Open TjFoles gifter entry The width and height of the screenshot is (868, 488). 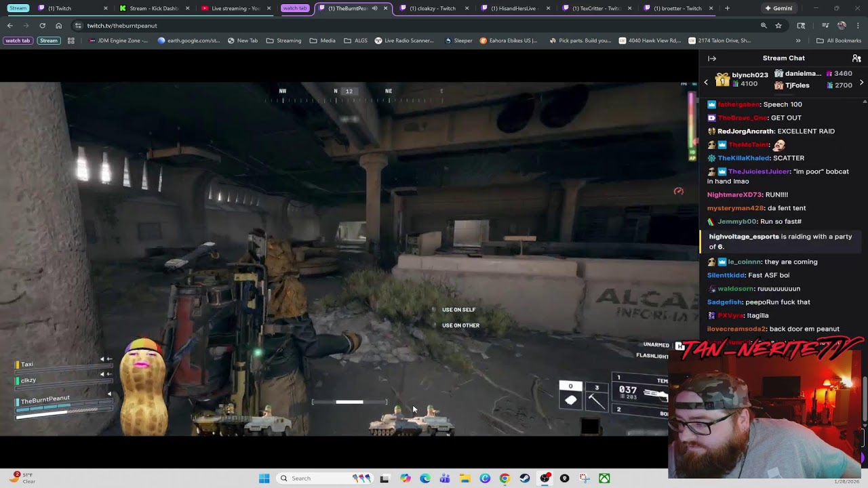pyautogui.click(x=797, y=85)
